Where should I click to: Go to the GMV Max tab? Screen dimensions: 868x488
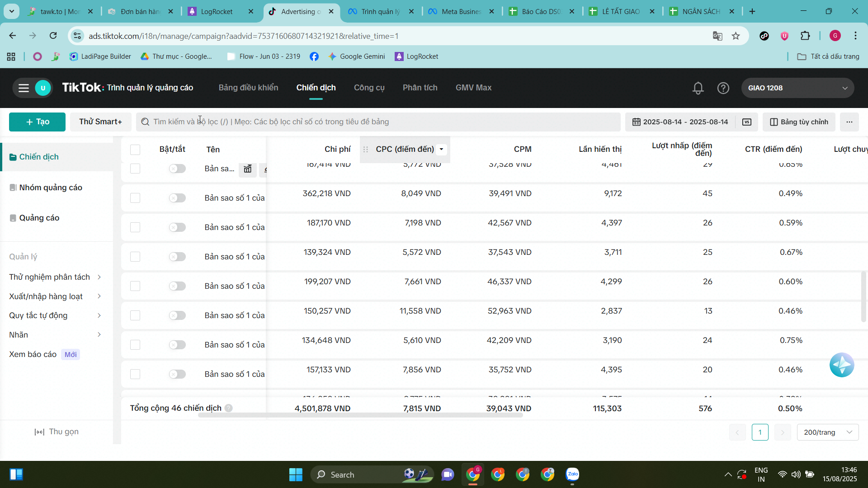473,88
